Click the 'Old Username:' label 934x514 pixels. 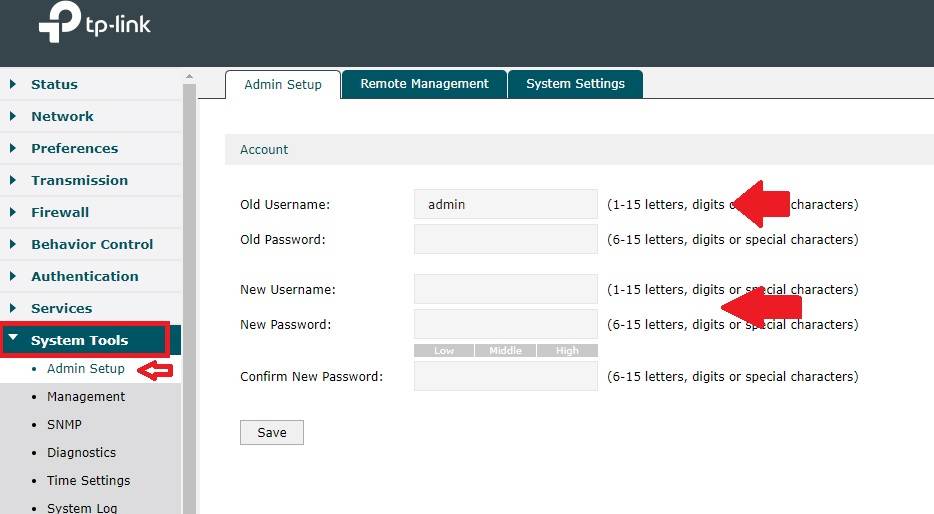tap(285, 205)
